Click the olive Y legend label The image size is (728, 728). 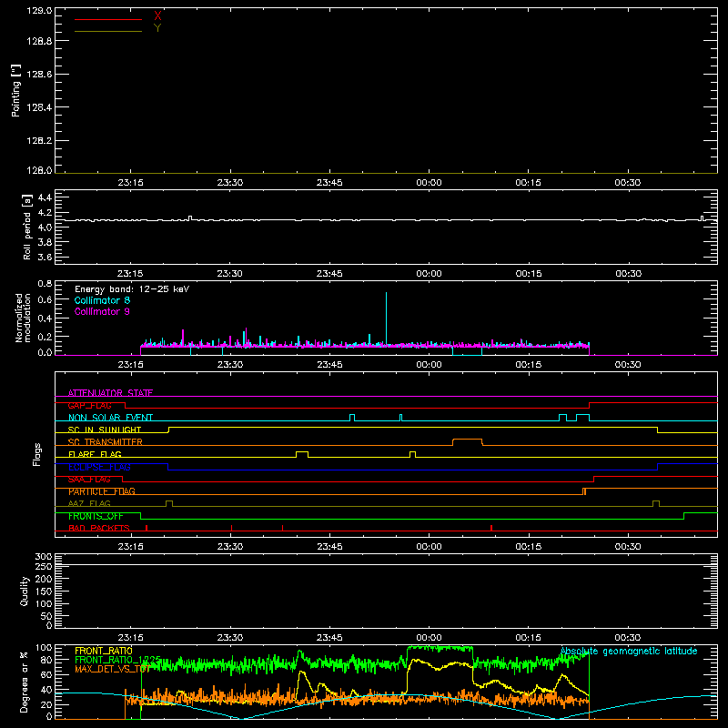click(157, 28)
